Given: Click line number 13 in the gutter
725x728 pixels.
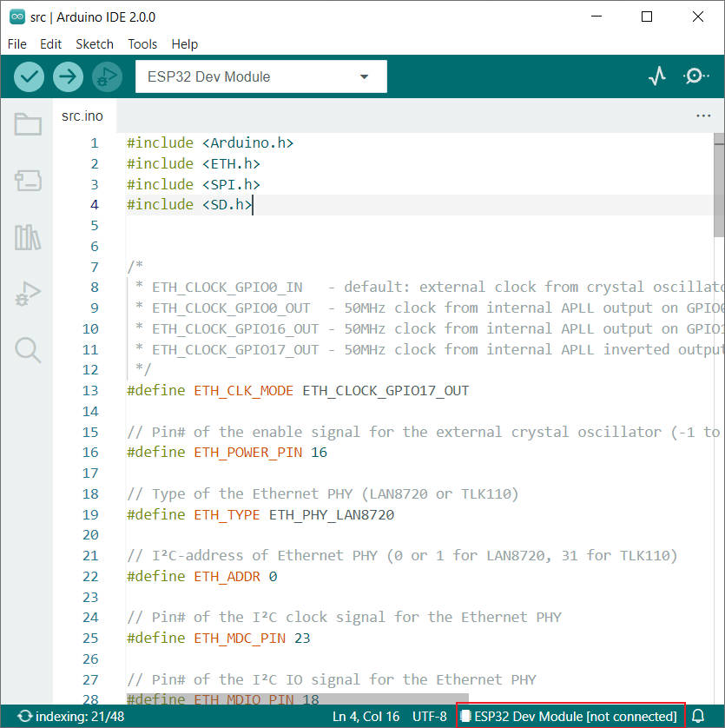Looking at the screenshot, I should (90, 390).
